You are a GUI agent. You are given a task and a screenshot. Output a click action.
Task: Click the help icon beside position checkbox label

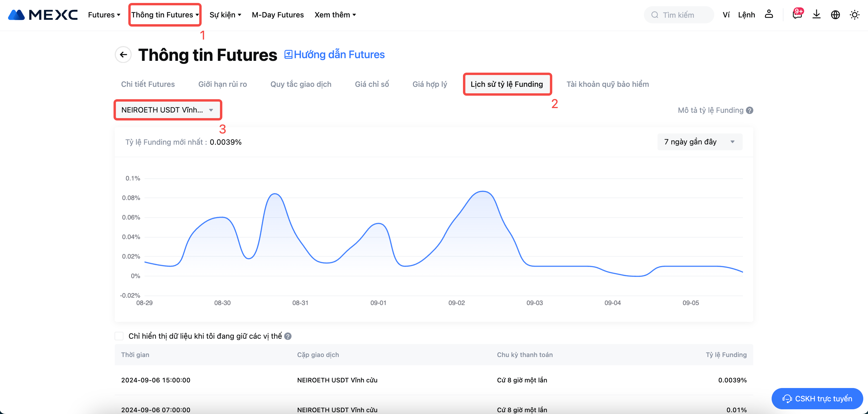[288, 336]
